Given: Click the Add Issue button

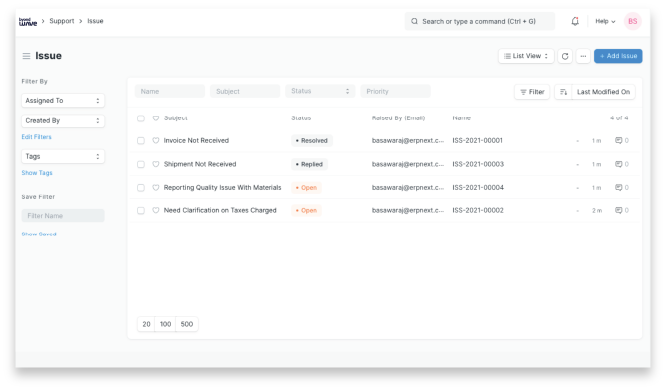Looking at the screenshot, I should (x=618, y=56).
